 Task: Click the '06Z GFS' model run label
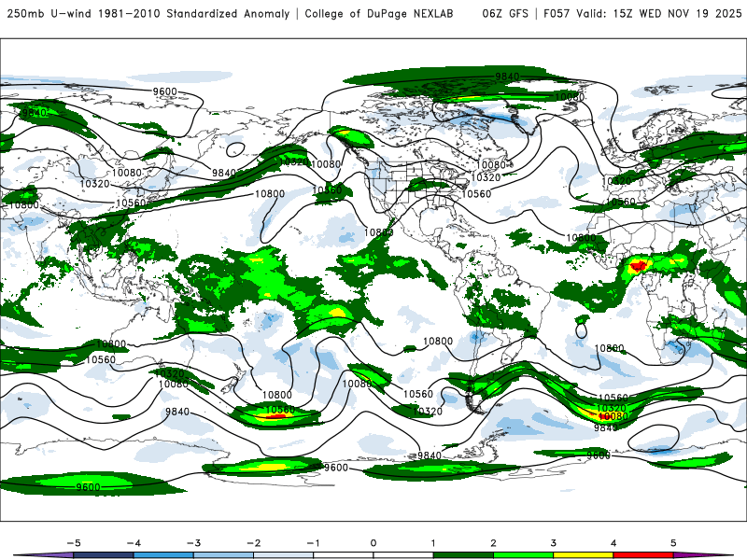click(x=505, y=14)
